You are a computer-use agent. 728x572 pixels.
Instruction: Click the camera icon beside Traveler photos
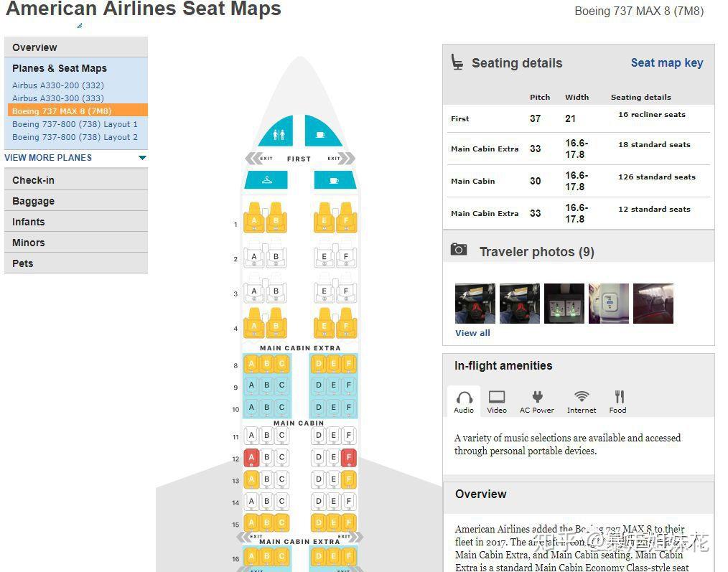(459, 250)
